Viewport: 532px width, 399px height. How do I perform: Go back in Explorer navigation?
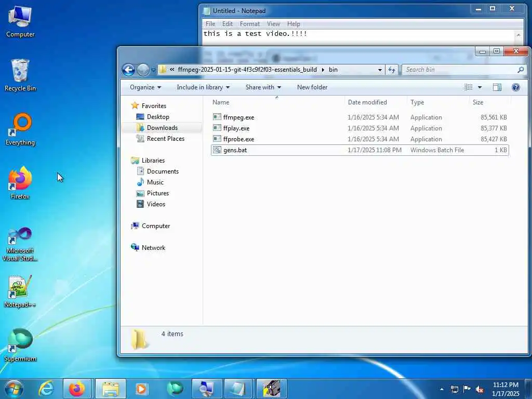tap(129, 70)
